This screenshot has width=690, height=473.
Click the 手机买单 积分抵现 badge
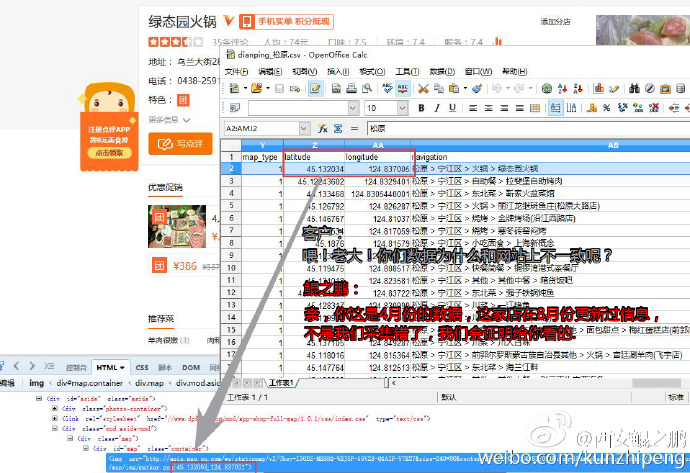click(286, 22)
